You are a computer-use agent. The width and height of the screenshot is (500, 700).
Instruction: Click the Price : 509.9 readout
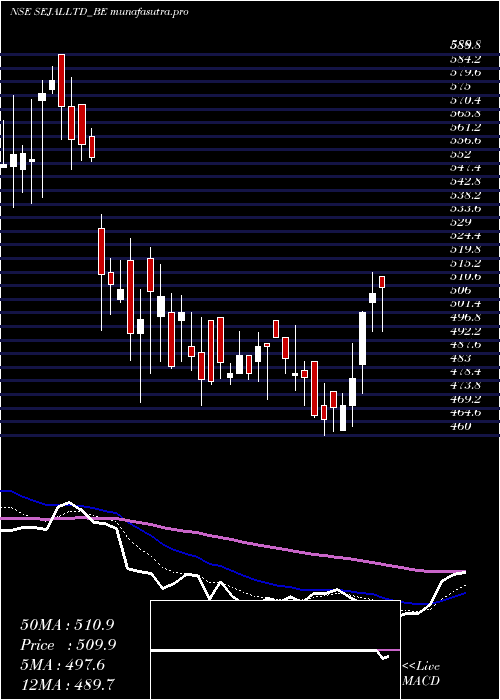(x=69, y=645)
